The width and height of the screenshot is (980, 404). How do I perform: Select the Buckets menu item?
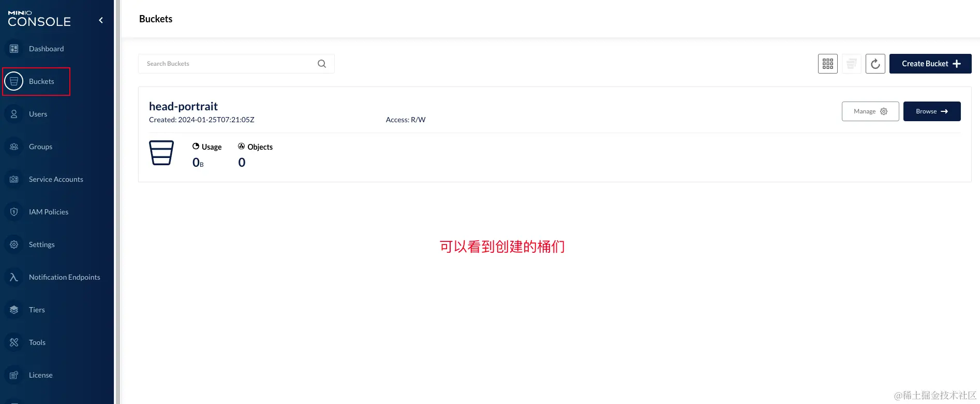[x=41, y=81]
